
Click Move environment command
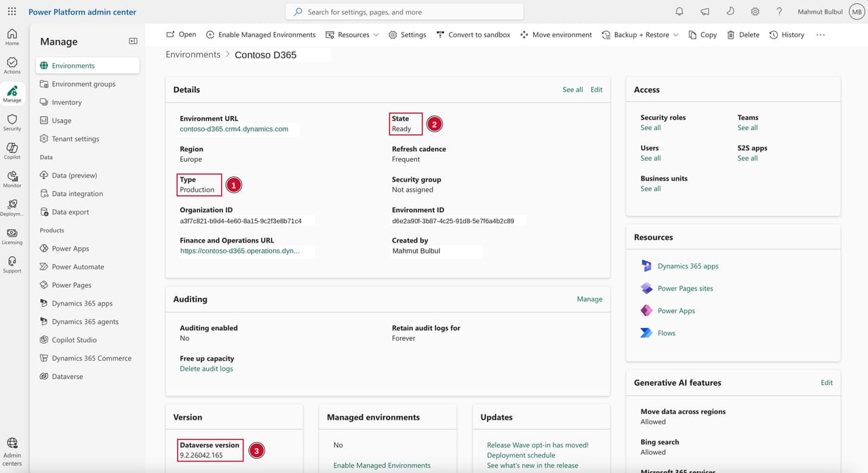pos(556,35)
